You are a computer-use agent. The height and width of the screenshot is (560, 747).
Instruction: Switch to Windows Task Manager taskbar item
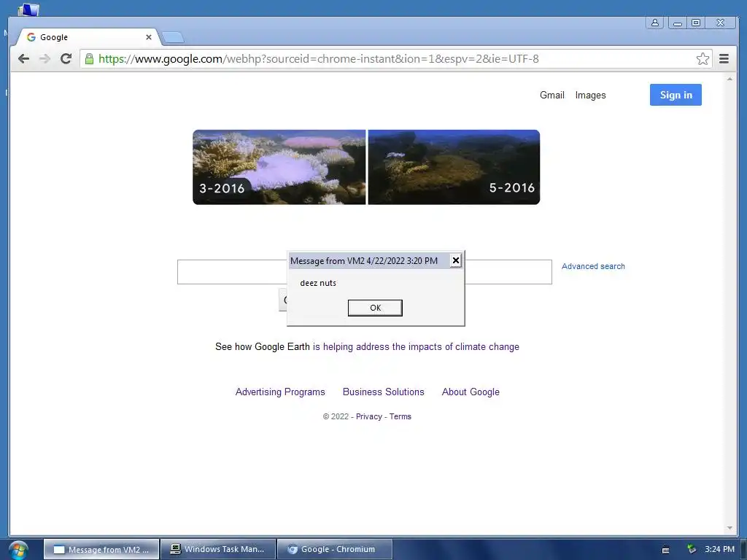point(218,550)
